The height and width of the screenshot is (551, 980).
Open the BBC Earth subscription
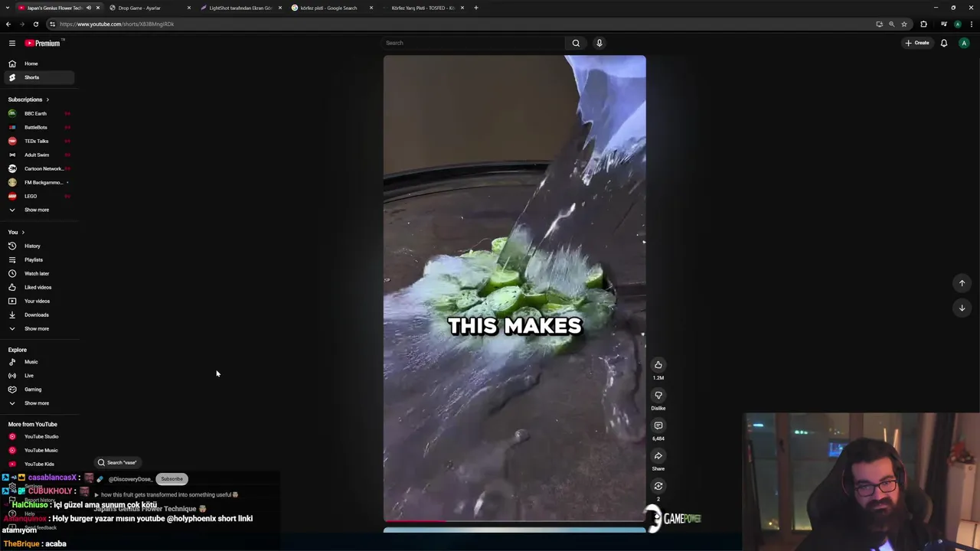pyautogui.click(x=38, y=113)
